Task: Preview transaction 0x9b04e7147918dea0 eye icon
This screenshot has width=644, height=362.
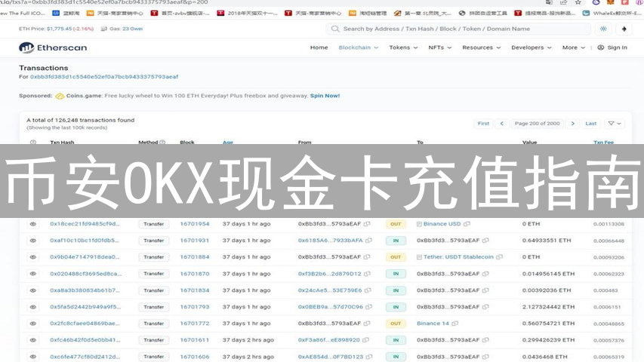Action: pos(33,257)
